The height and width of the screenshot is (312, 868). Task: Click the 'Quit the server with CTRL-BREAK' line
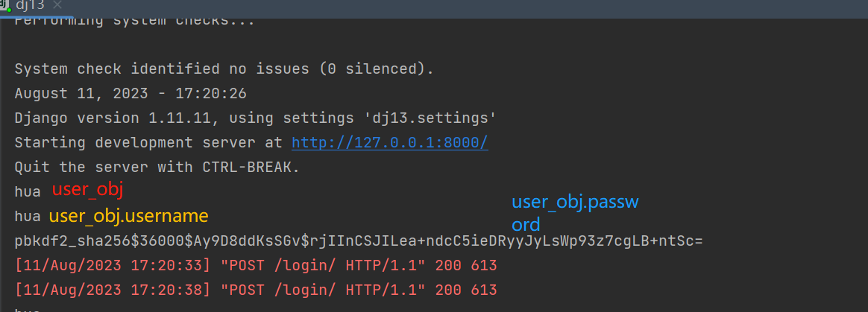point(157,167)
